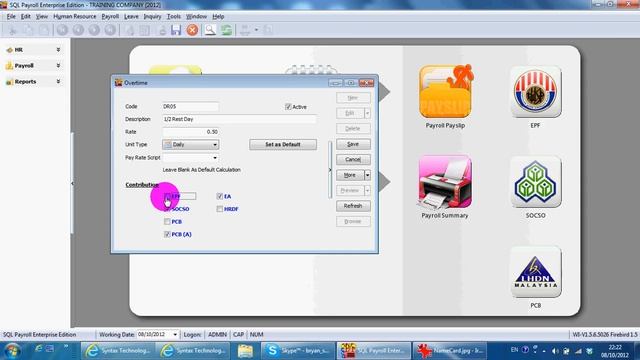This screenshot has width=640, height=360.
Task: Click the Save button in Overtime dialog
Action: click(353, 144)
